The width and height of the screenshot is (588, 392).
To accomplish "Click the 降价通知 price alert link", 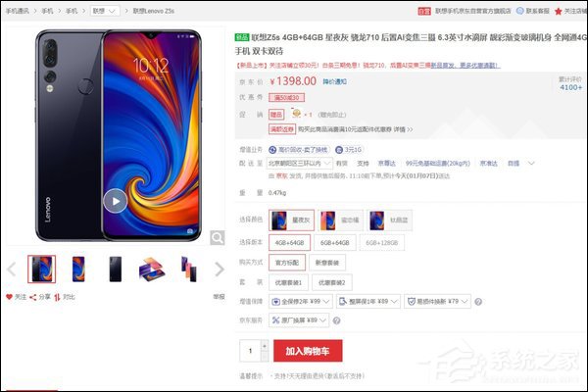I will (335, 81).
